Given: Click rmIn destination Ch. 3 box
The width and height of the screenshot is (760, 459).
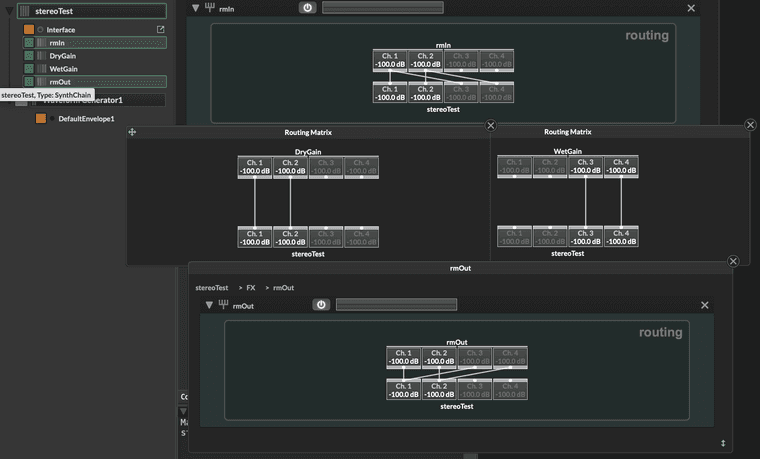Looking at the screenshot, I should (x=461, y=93).
